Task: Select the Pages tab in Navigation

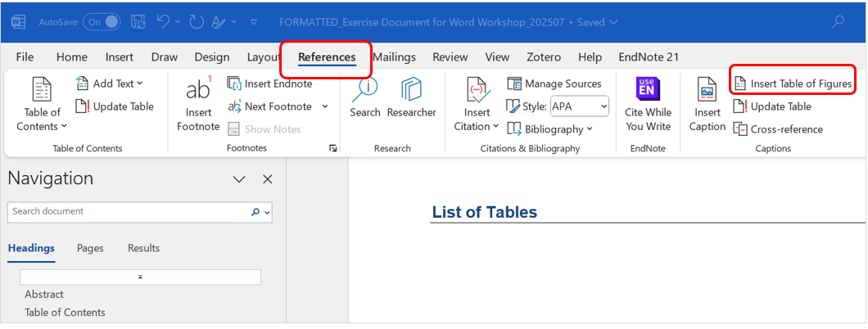Action: (x=91, y=248)
